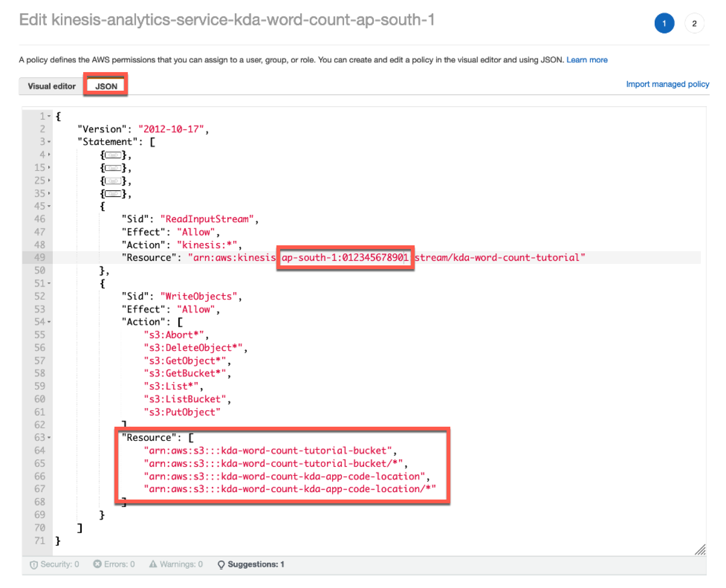Click the "Statement" key on line 3
This screenshot has width=726, height=588.
click(x=107, y=142)
